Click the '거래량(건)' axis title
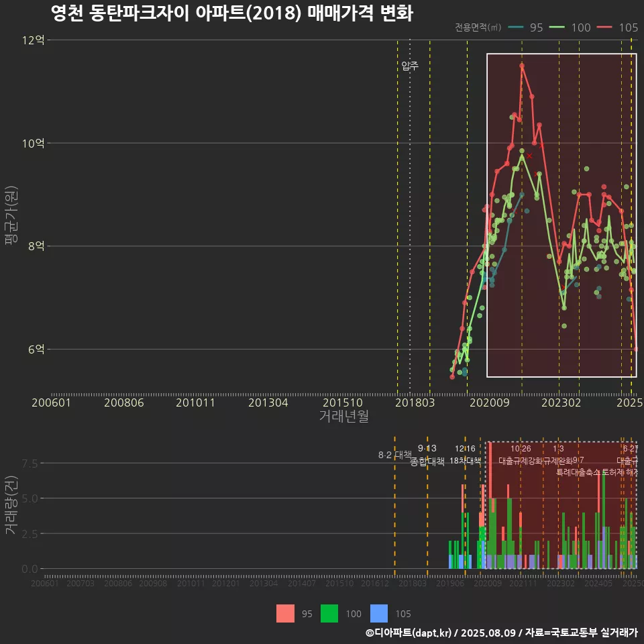Image resolution: width=644 pixels, height=644 pixels. pyautogui.click(x=11, y=505)
